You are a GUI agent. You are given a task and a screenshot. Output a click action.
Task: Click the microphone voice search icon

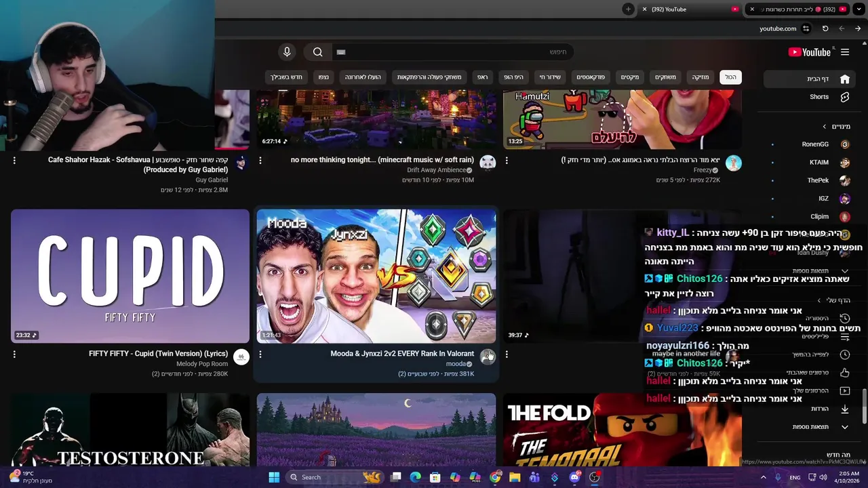[287, 52]
